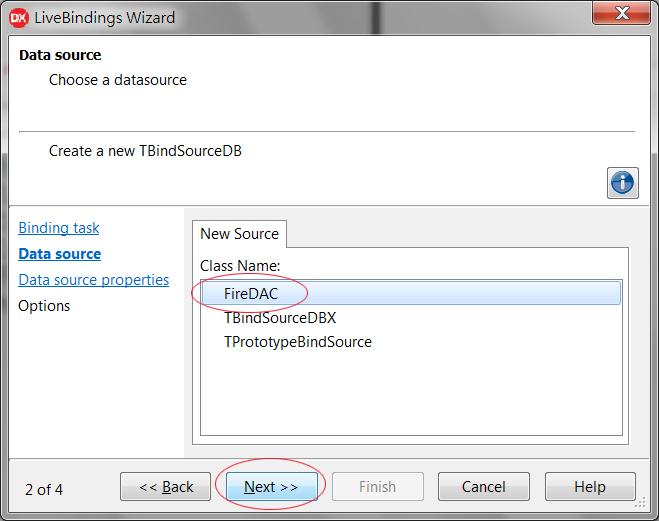Open the Data source properties step link
Image resolution: width=659 pixels, height=521 pixels.
(94, 280)
